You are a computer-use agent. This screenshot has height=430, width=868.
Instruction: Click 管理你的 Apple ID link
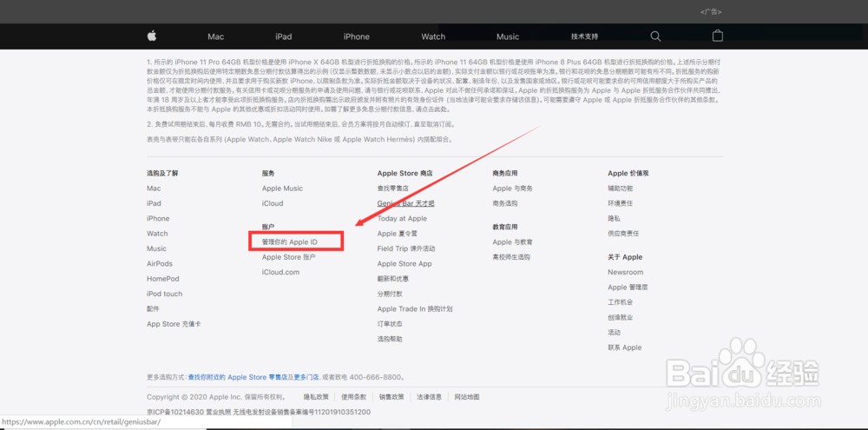(290, 242)
